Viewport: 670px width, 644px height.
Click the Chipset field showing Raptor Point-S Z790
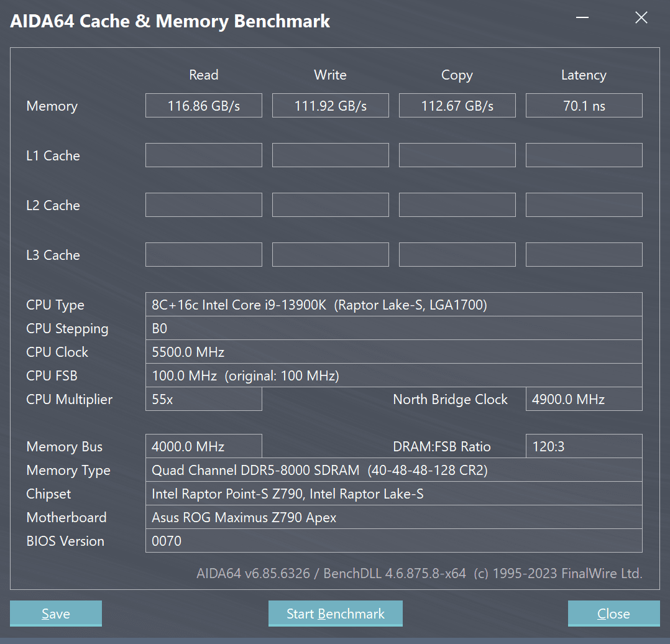pyautogui.click(x=394, y=494)
